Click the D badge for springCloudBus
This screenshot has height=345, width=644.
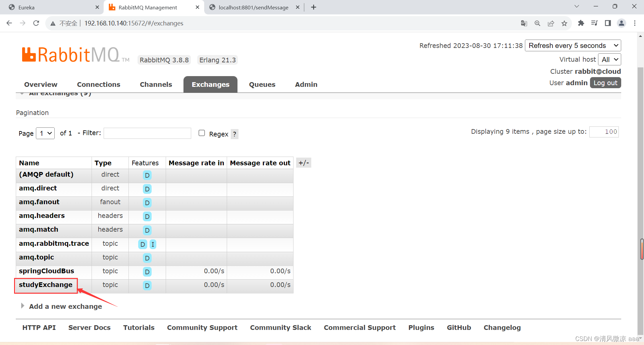147,272
